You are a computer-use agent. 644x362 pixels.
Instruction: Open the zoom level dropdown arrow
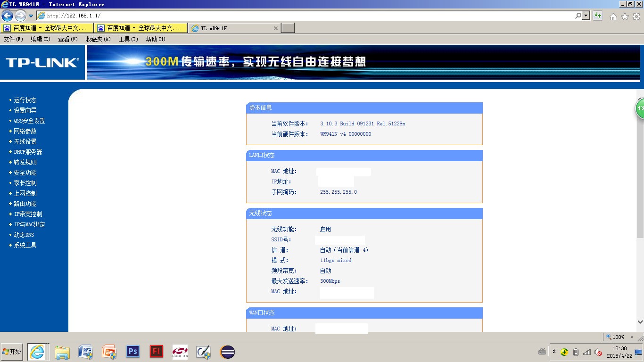point(632,337)
